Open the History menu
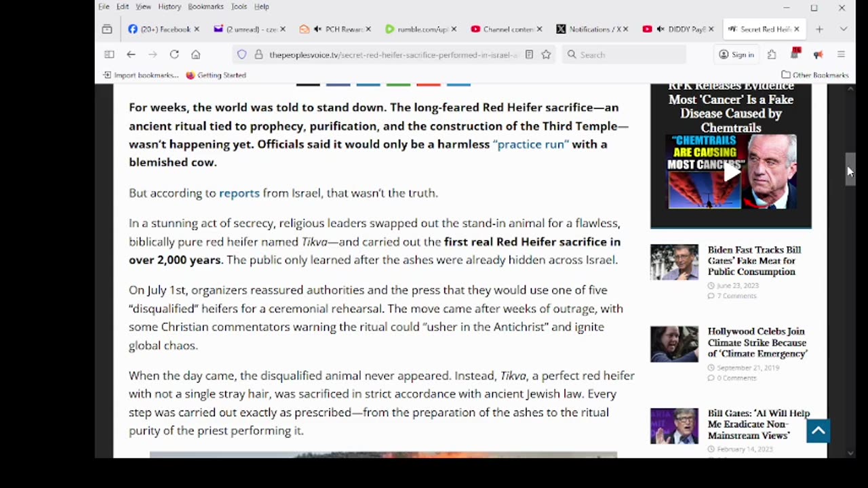868x488 pixels. click(170, 7)
